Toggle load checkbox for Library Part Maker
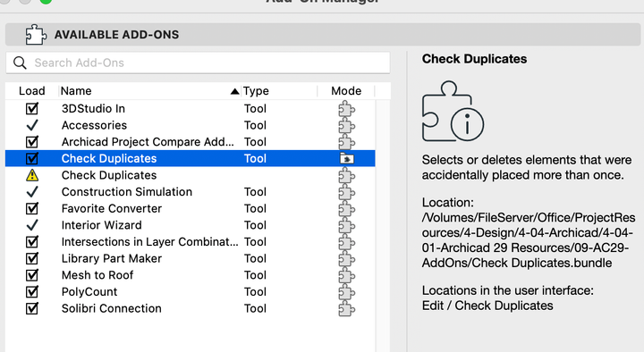This screenshot has width=644, height=352. coord(32,258)
